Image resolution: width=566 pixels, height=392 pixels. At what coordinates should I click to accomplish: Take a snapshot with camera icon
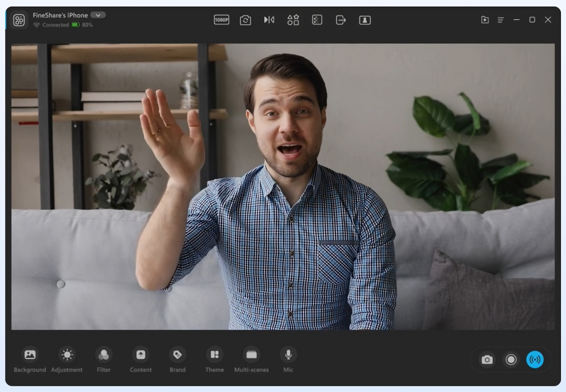pyautogui.click(x=487, y=359)
